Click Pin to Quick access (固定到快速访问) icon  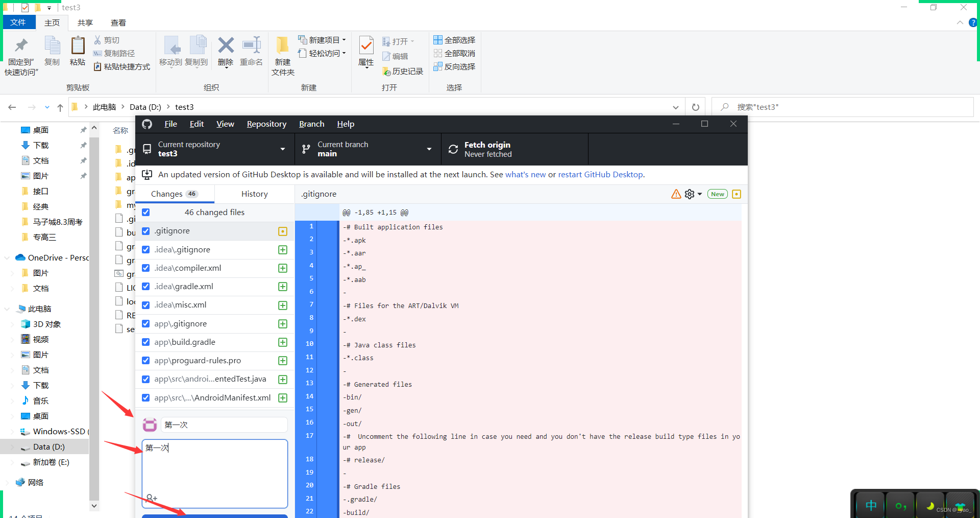[x=21, y=45]
